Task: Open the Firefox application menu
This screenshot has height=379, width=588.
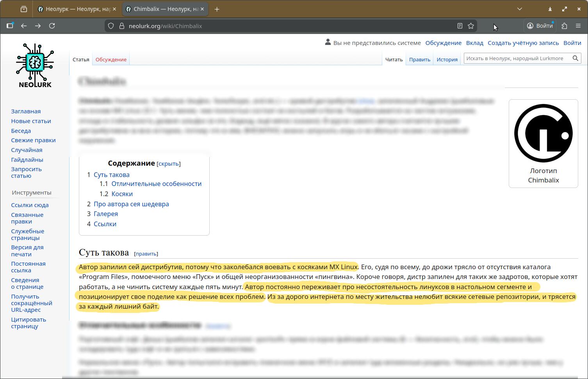Action: click(578, 26)
